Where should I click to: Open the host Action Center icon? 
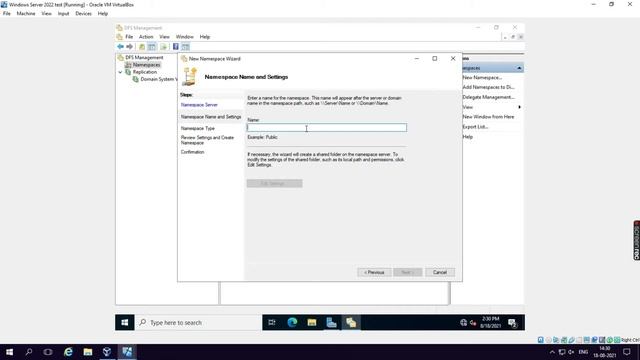[x=627, y=352]
